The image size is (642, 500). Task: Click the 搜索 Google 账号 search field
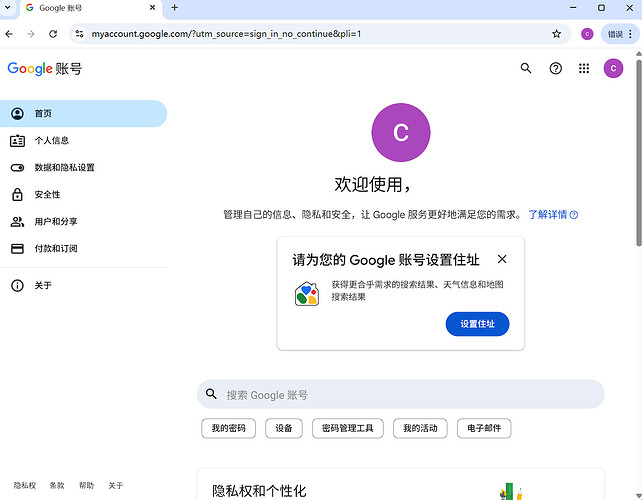click(400, 394)
